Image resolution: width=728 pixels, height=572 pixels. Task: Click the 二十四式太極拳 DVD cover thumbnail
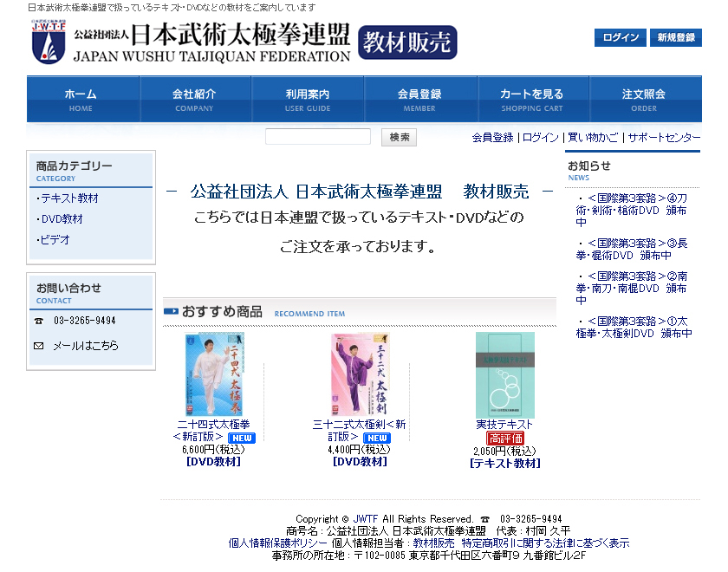(214, 374)
